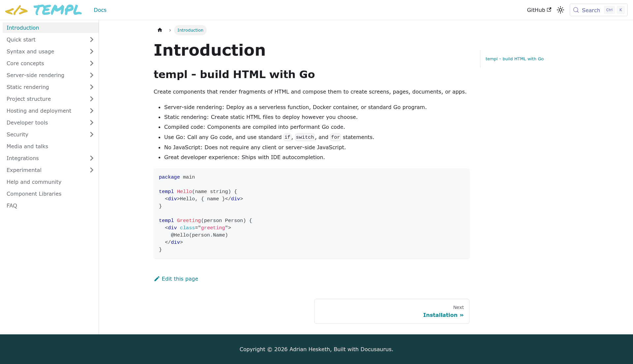The image size is (633, 364).
Task: Click the K keyboard shortcut hint
Action: 620,10
